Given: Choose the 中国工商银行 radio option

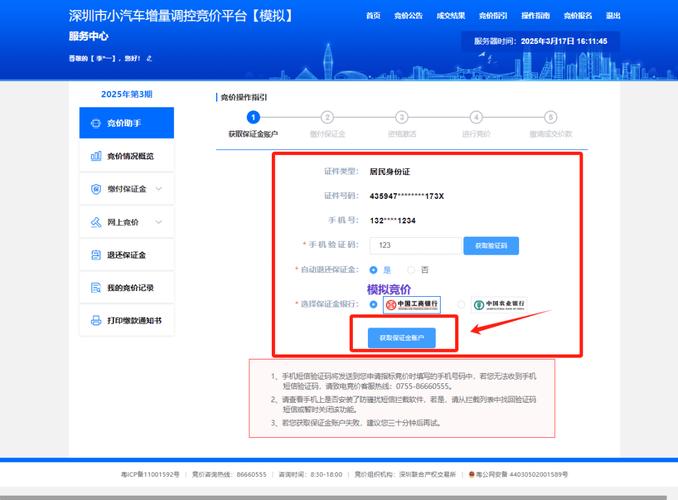Looking at the screenshot, I should pyautogui.click(x=373, y=304).
